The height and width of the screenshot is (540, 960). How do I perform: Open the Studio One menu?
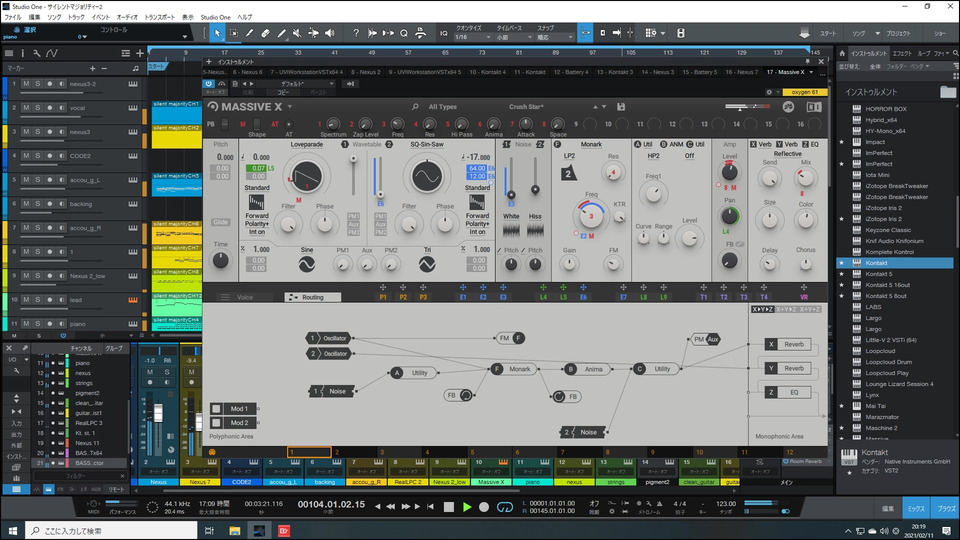click(216, 17)
